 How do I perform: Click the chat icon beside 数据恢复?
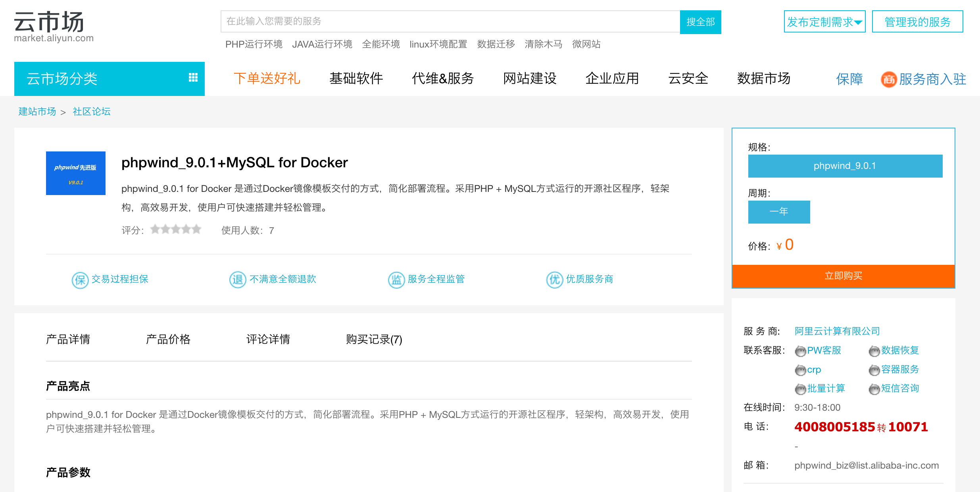[874, 351]
